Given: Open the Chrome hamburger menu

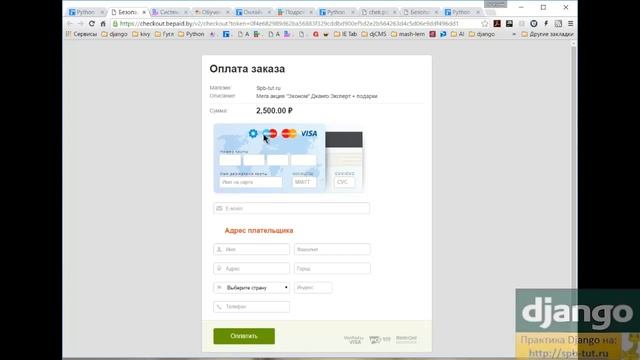Looking at the screenshot, I should pyautogui.click(x=571, y=24).
